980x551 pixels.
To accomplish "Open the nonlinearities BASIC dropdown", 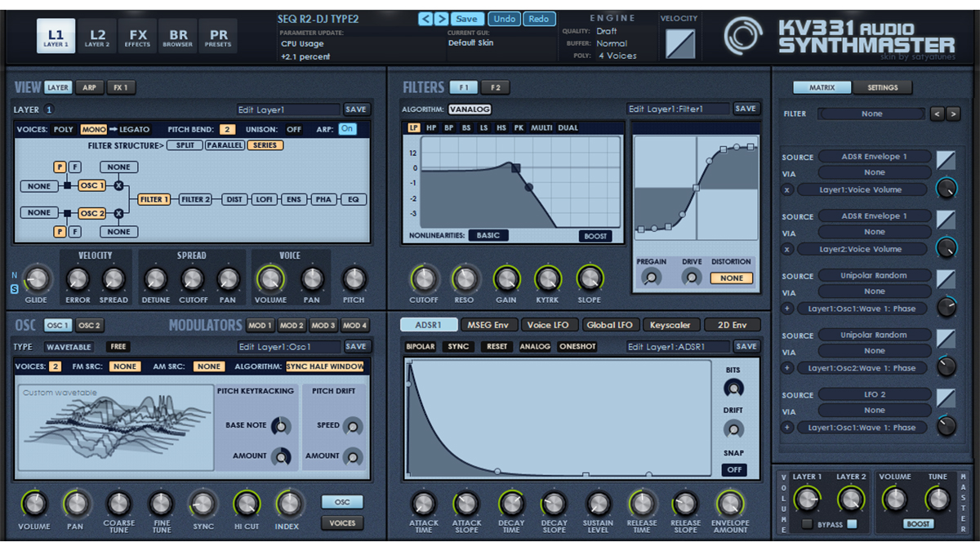I will tap(488, 235).
